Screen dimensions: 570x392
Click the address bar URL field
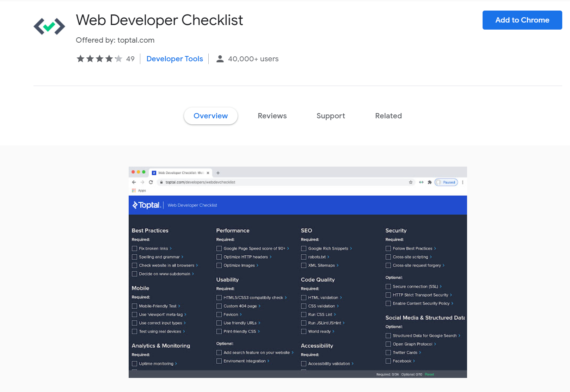pyautogui.click(x=286, y=182)
